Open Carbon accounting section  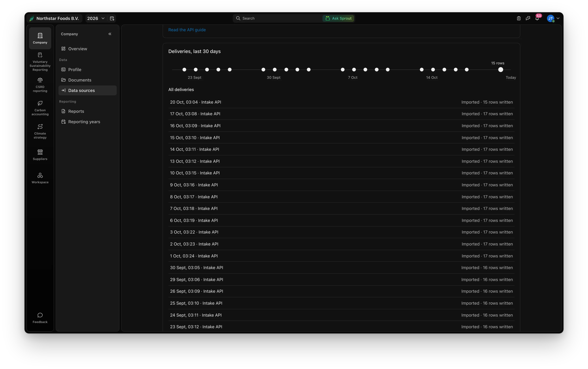(40, 108)
